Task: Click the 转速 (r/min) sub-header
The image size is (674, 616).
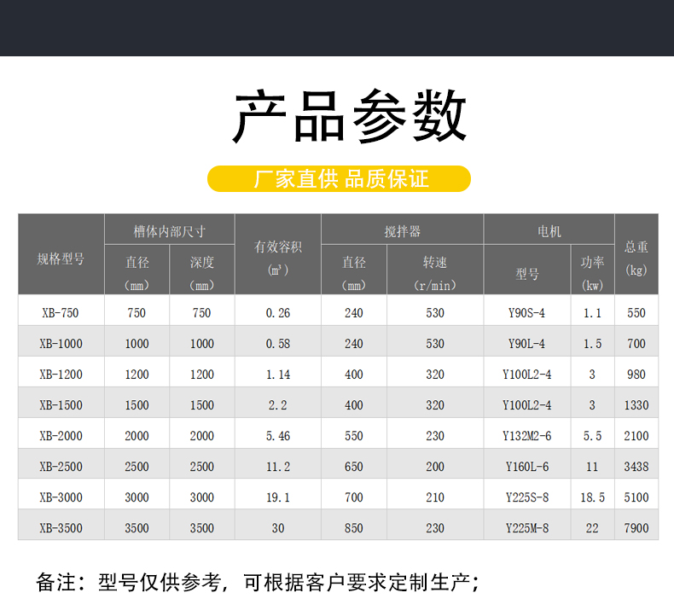Action: pyautogui.click(x=435, y=272)
